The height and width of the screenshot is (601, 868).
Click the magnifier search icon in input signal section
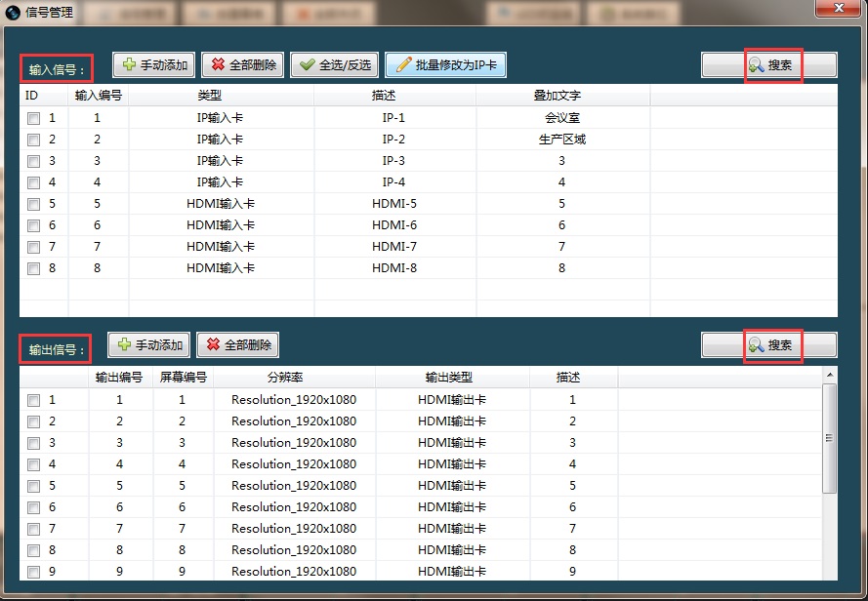click(756, 65)
